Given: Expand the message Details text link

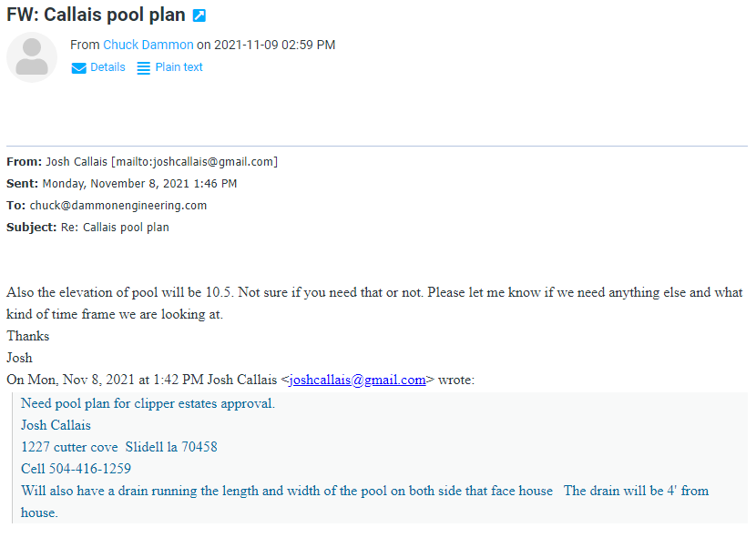Looking at the screenshot, I should click(107, 67).
